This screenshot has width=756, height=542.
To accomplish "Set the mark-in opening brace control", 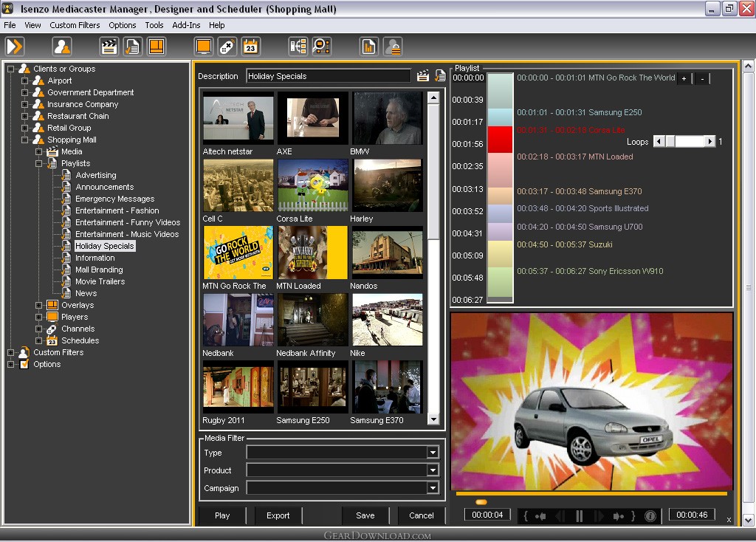I will tap(526, 516).
